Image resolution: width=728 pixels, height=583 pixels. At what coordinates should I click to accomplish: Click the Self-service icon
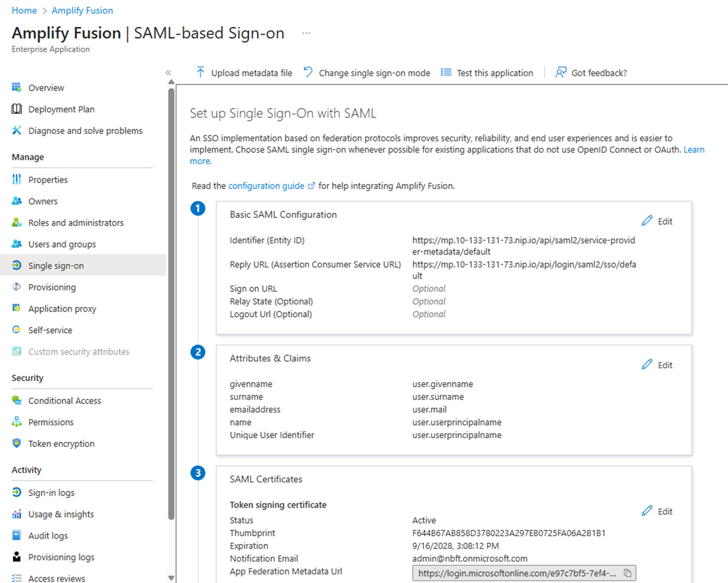pos(16,330)
